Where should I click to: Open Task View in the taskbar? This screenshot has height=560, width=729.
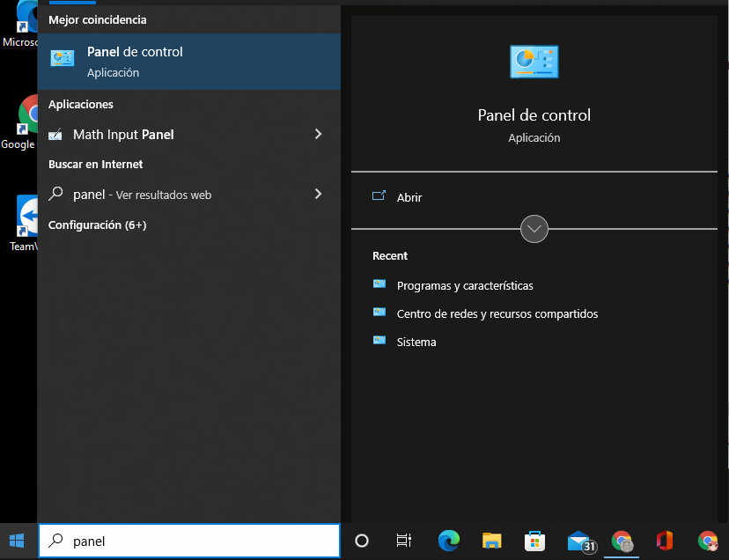pyautogui.click(x=403, y=541)
